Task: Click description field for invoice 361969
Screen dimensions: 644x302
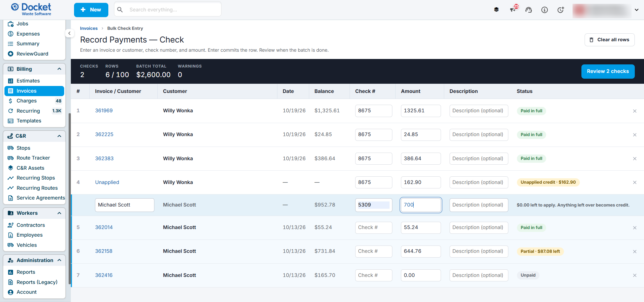Action: 479,111
